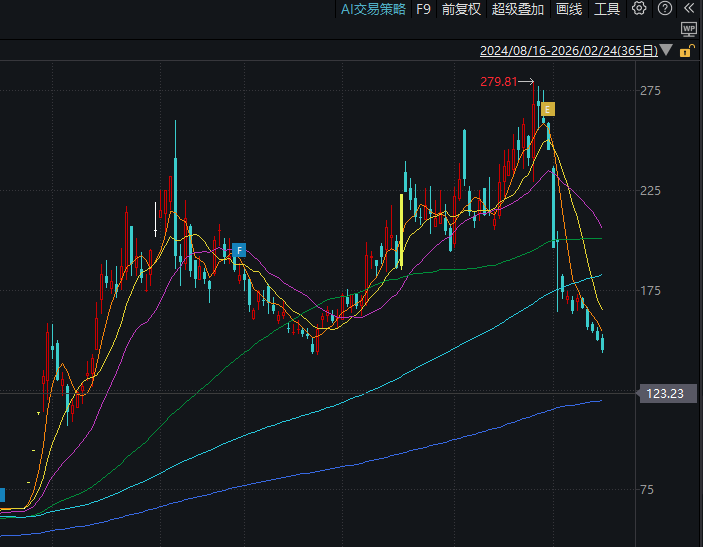Click the 279.81 high price annotation
Screen dimensions: 703x547
point(499,82)
